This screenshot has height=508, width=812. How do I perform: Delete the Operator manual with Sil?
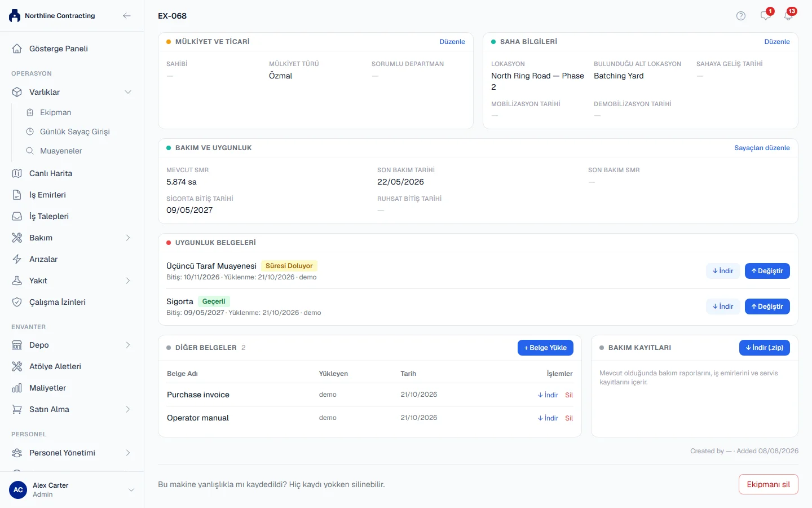pyautogui.click(x=569, y=418)
